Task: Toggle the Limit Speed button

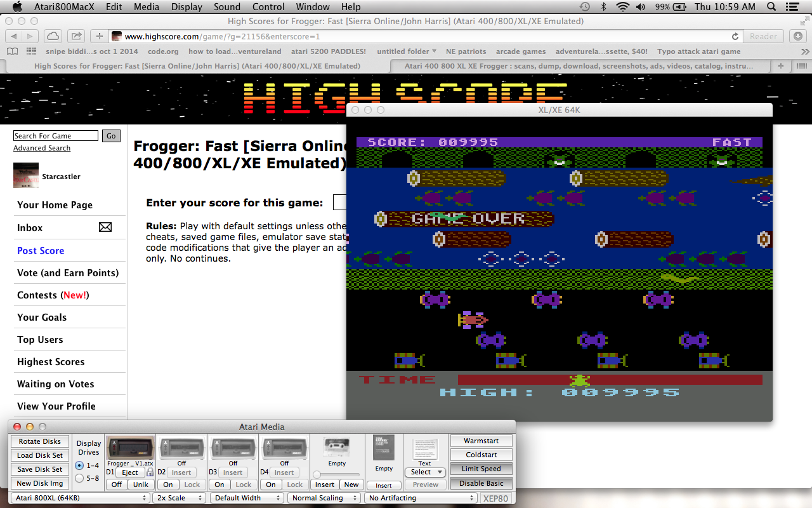Action: tap(481, 469)
